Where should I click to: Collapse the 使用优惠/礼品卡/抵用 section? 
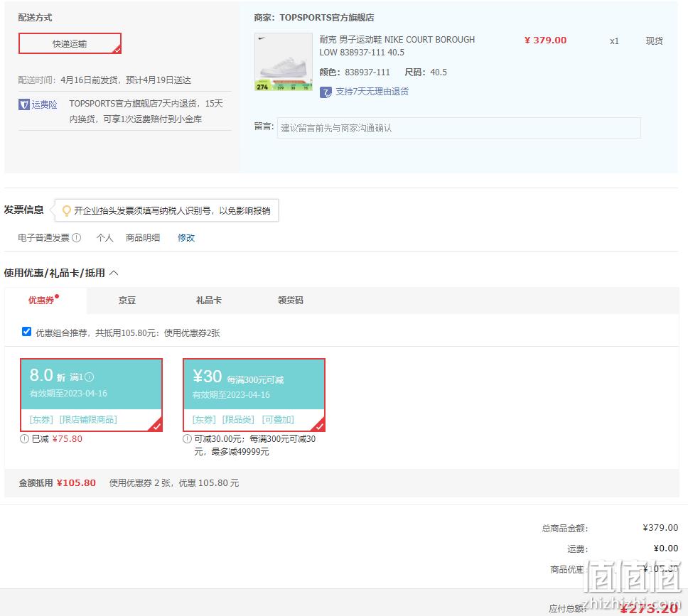114,273
